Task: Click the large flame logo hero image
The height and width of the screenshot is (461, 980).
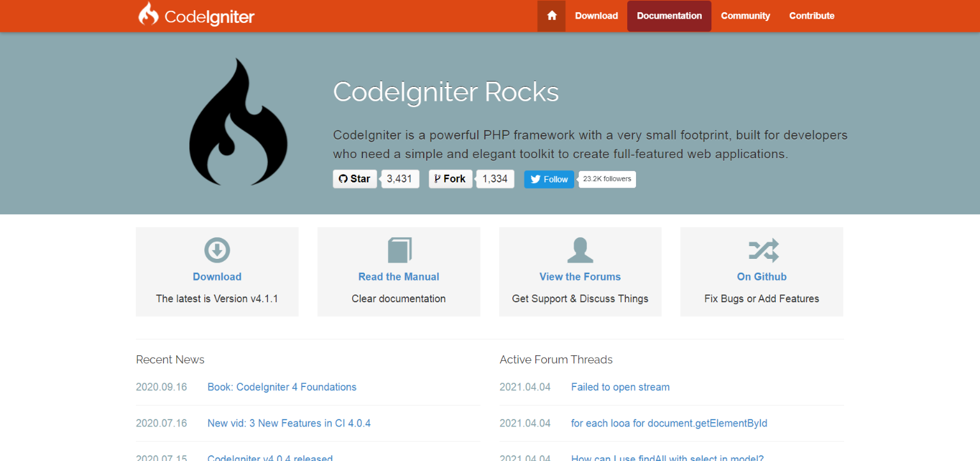Action: pyautogui.click(x=238, y=121)
